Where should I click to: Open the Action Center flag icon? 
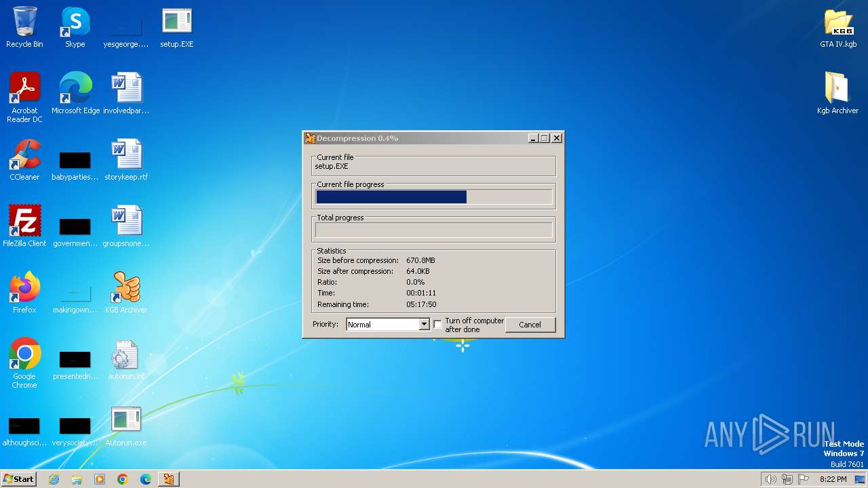point(804,479)
